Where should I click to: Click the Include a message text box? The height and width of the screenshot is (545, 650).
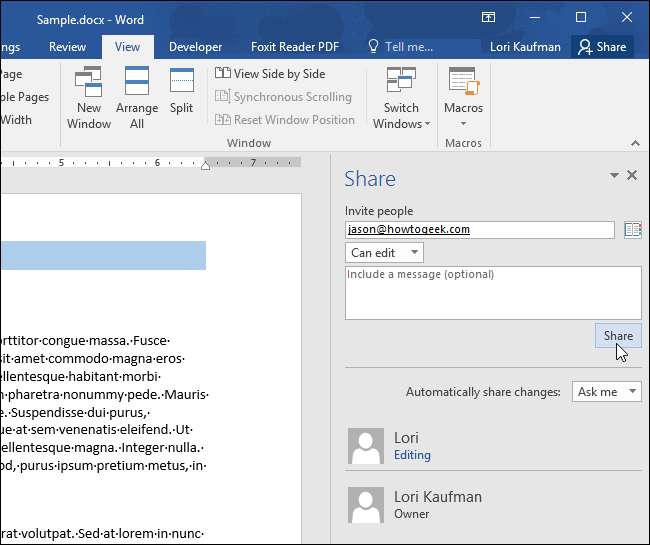492,292
